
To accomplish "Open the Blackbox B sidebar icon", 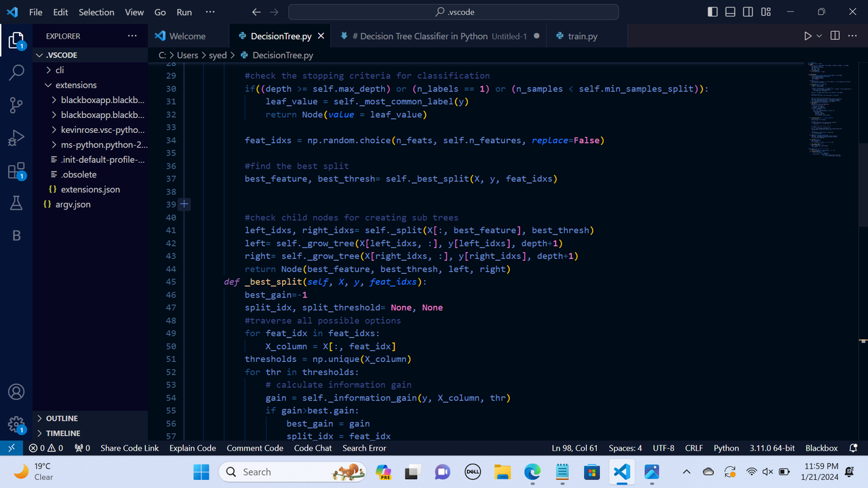I will click(x=16, y=235).
